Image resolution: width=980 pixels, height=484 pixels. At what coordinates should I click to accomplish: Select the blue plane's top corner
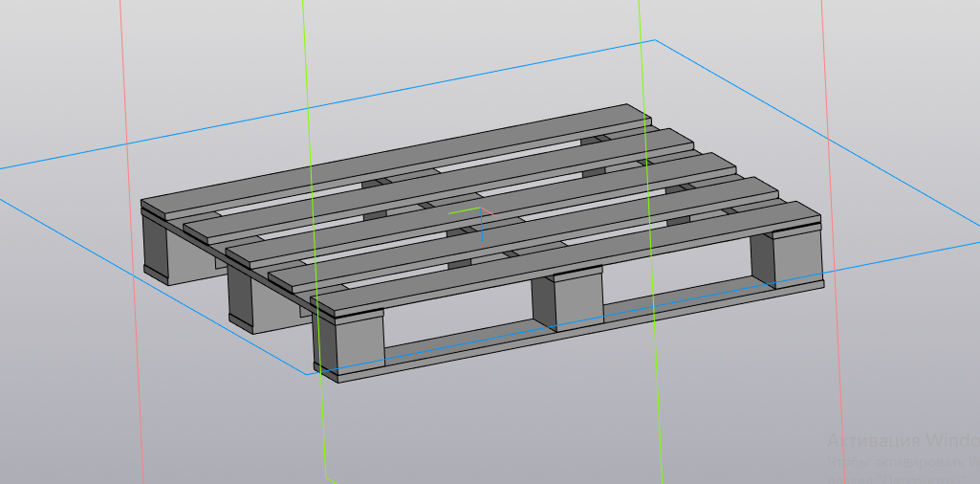655,40
